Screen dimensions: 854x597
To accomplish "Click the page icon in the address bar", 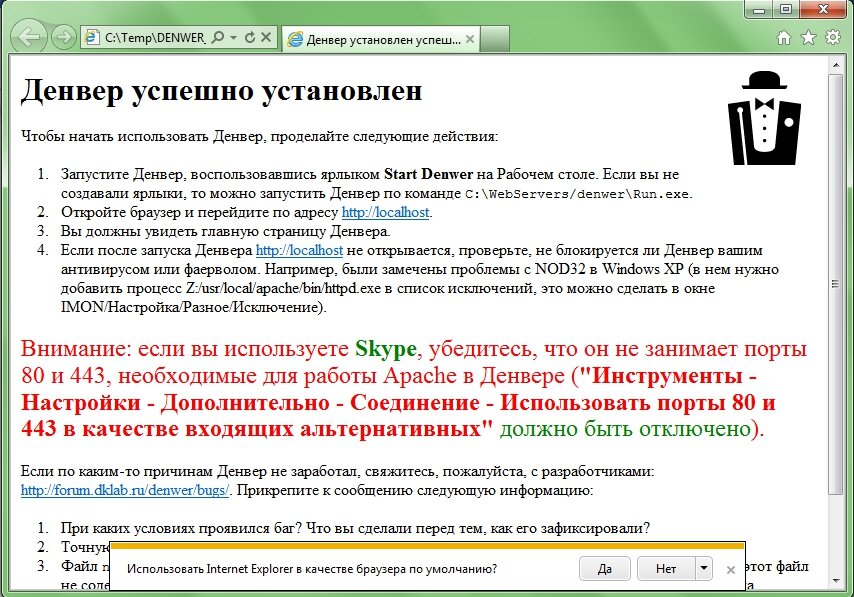I will pos(92,37).
